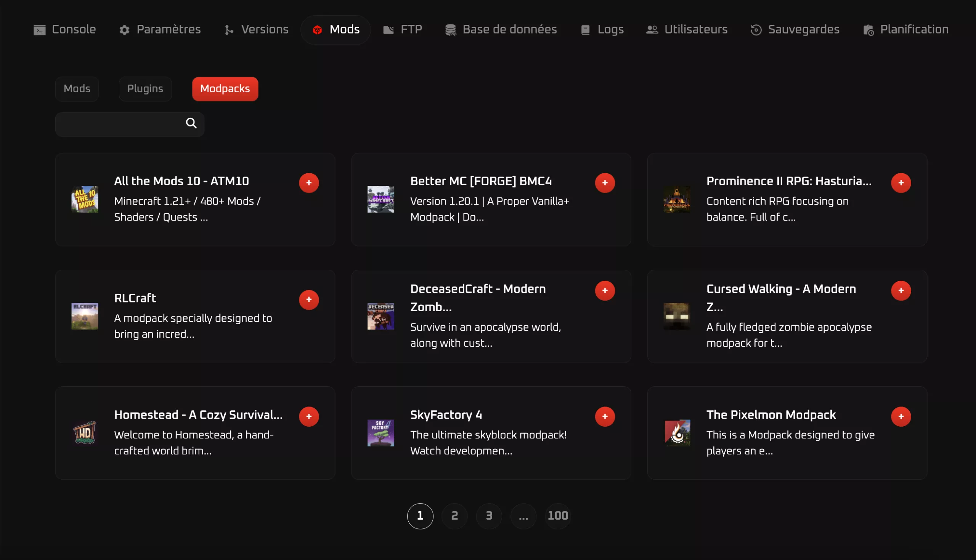976x560 pixels.
Task: Open the SkyFactory 4 title
Action: click(x=446, y=415)
